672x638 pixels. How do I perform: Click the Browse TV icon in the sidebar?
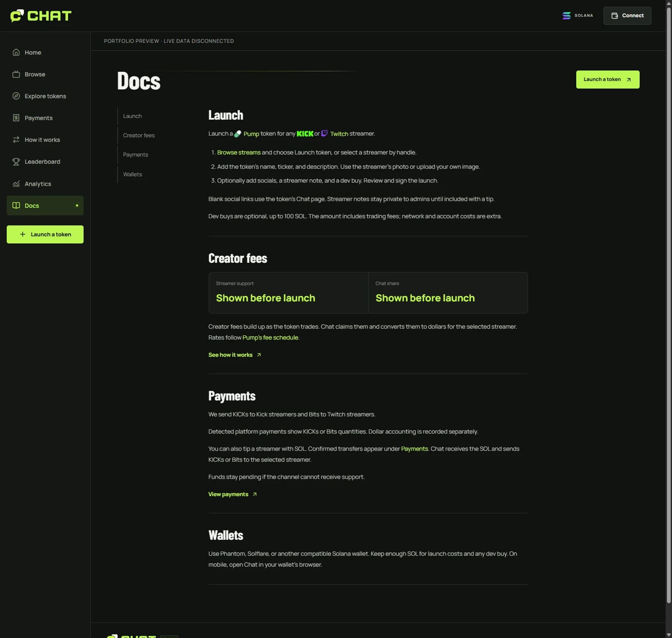click(x=16, y=74)
